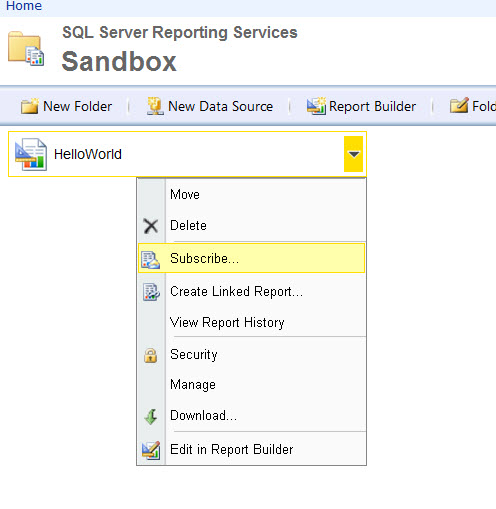The width and height of the screenshot is (496, 509).
Task: Click the Edit in Report Builder icon
Action: [151, 450]
